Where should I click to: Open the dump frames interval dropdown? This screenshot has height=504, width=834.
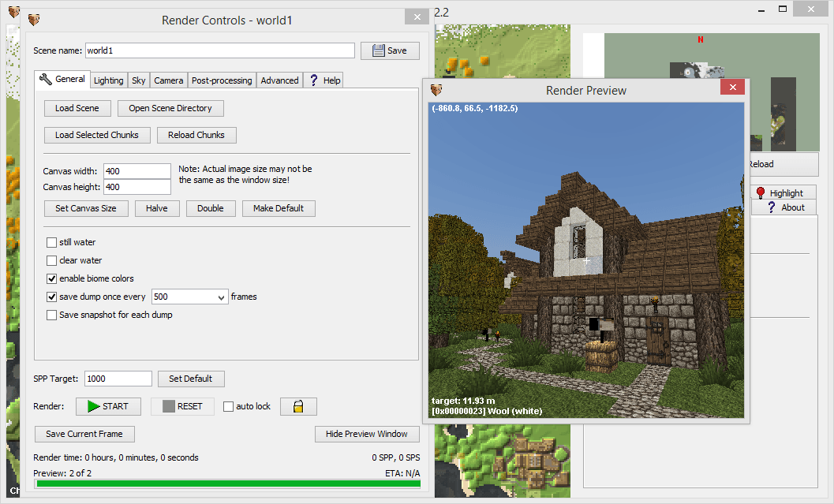[x=221, y=297]
